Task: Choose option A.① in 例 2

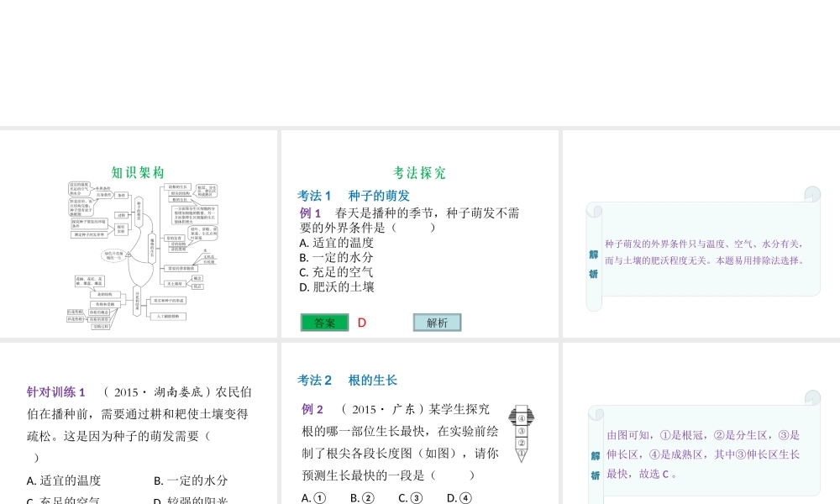Action: [x=313, y=498]
